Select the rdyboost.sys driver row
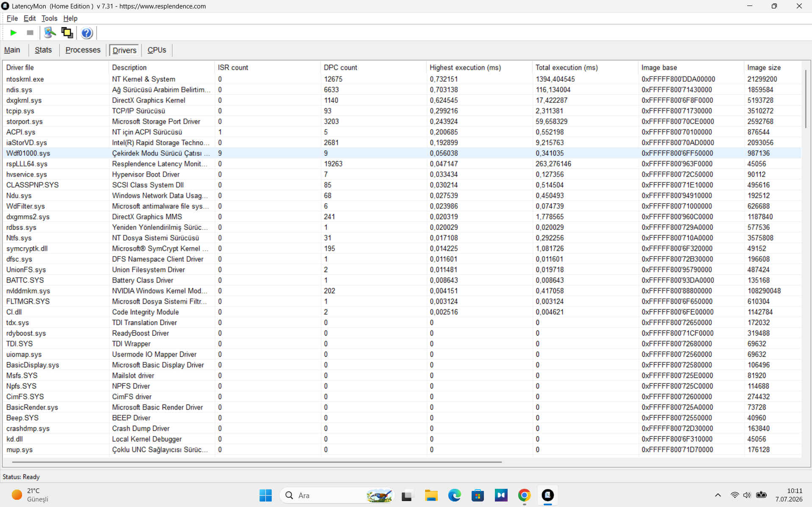Screen dimensions: 812x507 click(x=402, y=333)
